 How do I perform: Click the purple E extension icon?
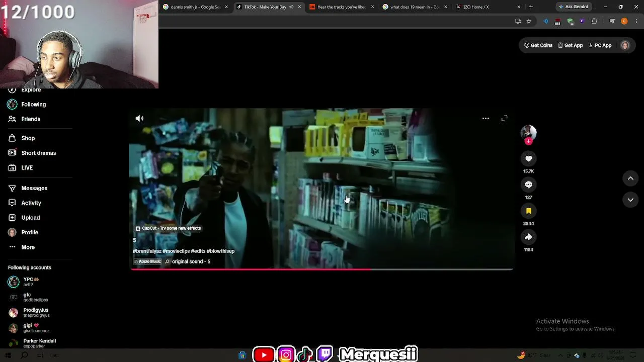(x=582, y=21)
